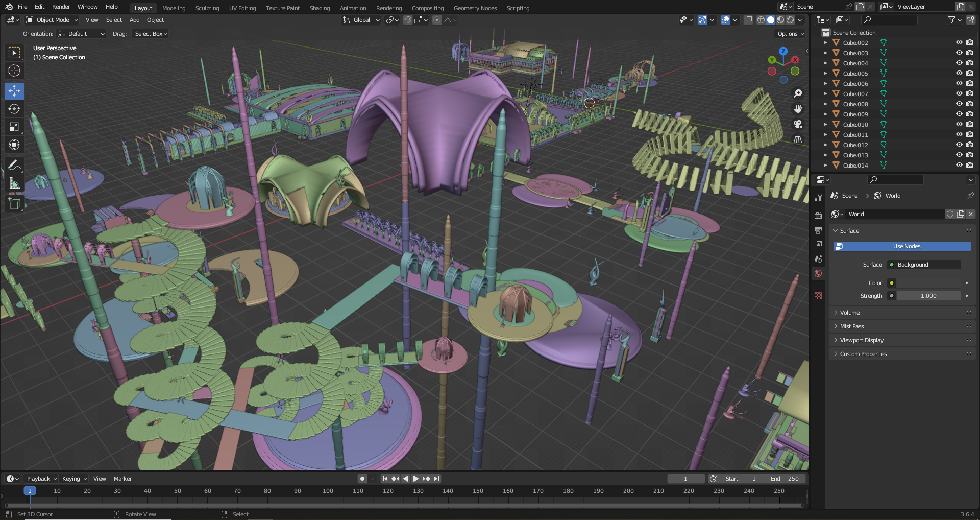Hide Cube.002 with its eye icon
980x520 pixels.
(959, 43)
